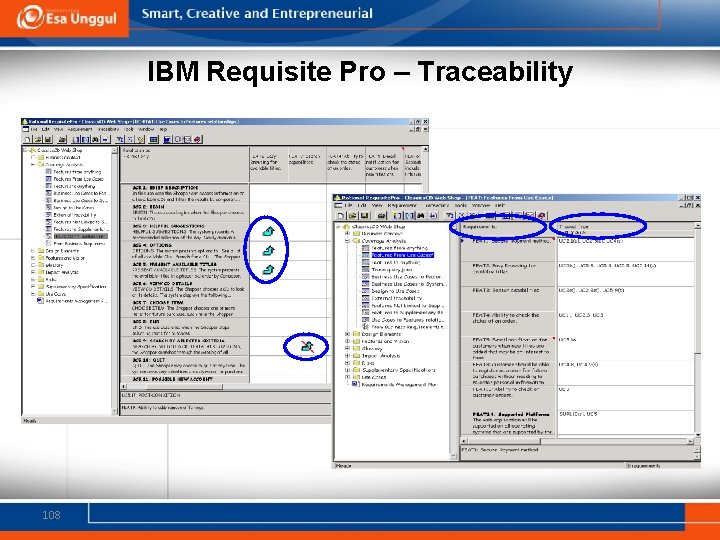720x540 pixels.
Task: Click Save disk icon in front window toolbar
Action: [364, 215]
